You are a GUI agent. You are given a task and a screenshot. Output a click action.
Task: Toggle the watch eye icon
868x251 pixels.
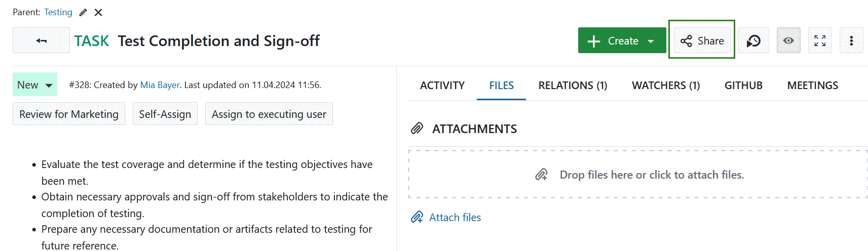(788, 40)
